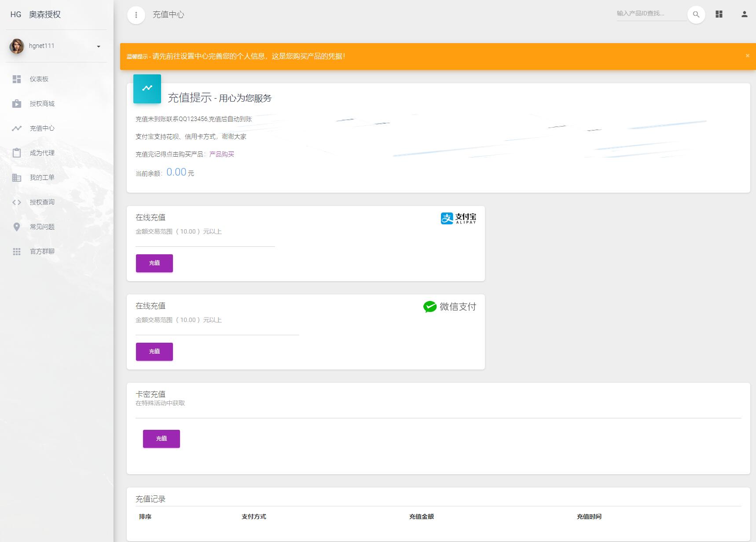Click the WeChat Pay logo
Viewport: 756px width, 542px height.
(449, 307)
